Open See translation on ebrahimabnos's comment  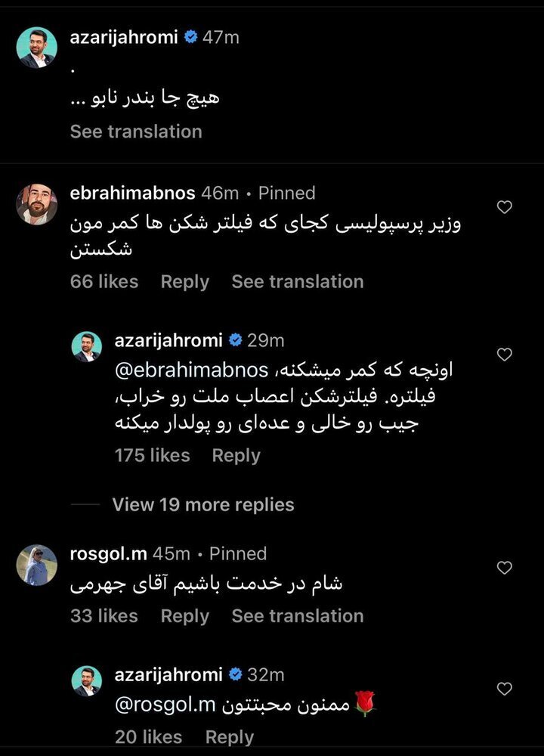[298, 281]
